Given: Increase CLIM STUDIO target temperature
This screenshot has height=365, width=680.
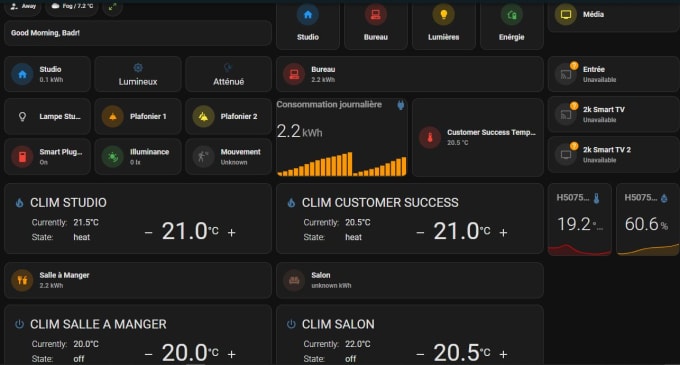Looking at the screenshot, I should (232, 233).
